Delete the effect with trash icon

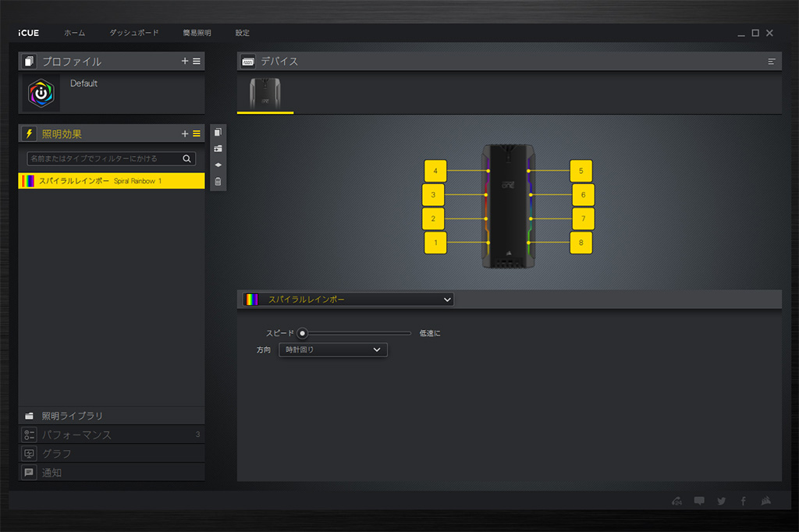pos(218,182)
